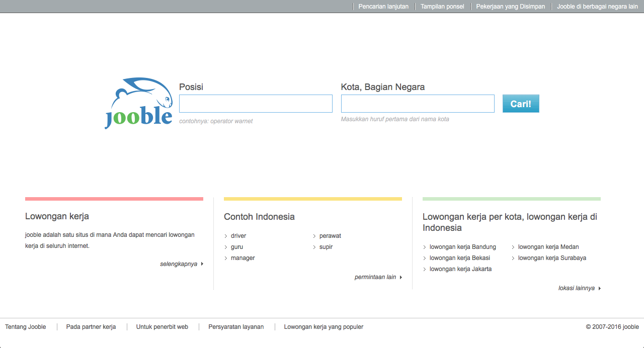This screenshot has width=644, height=348.
Task: Open lowongan kerja Bandung link
Action: click(462, 247)
